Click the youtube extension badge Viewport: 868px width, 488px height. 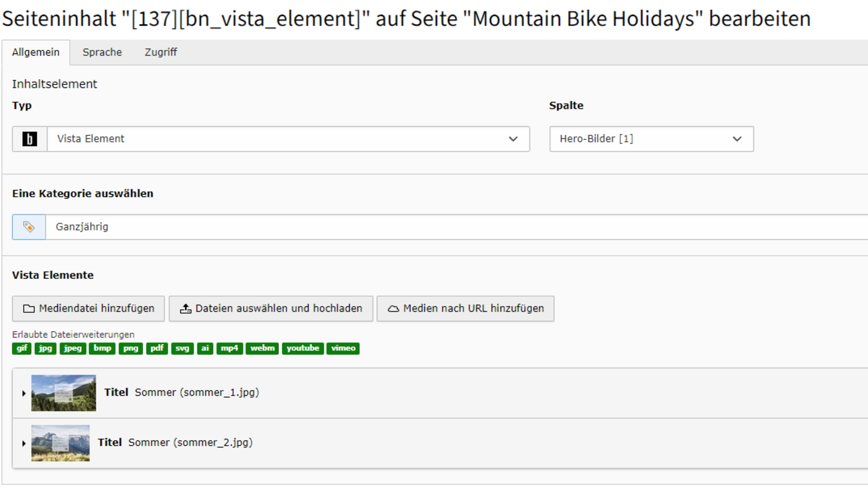302,348
